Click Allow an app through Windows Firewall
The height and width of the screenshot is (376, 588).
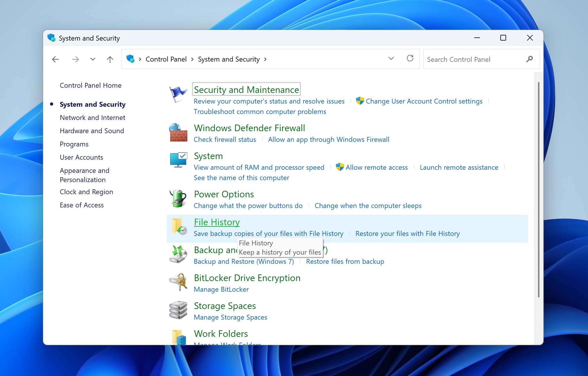pos(329,140)
